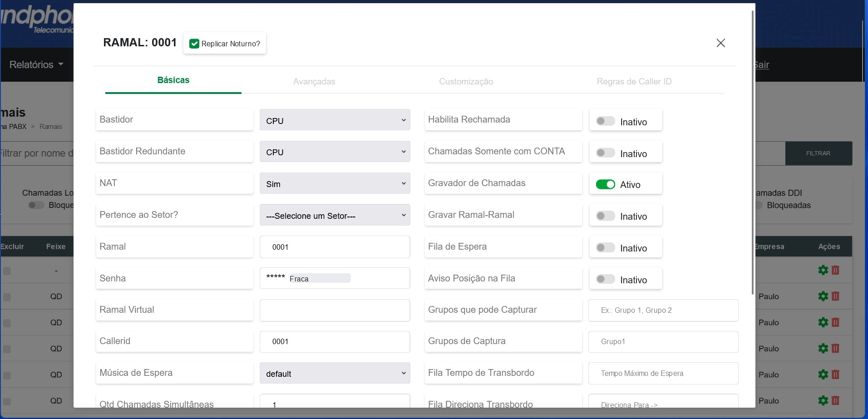Open the gear icon next to the first Paulo entry

click(824, 296)
